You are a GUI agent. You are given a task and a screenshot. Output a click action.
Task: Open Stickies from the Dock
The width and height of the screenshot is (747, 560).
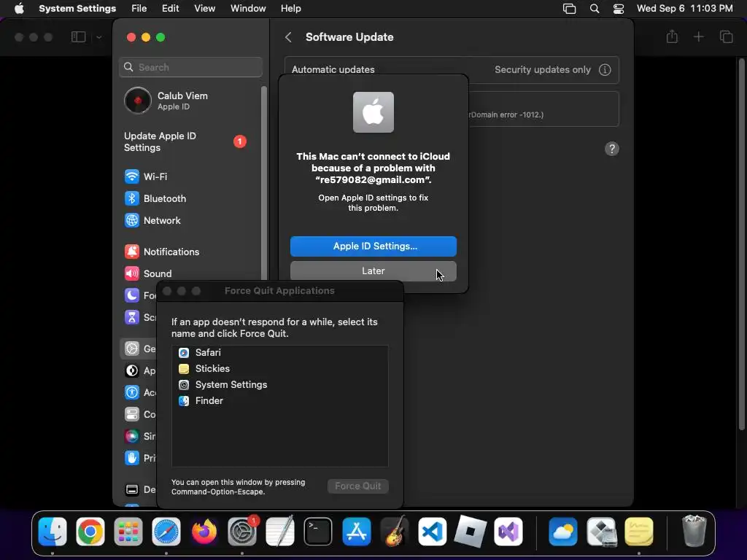pyautogui.click(x=639, y=532)
